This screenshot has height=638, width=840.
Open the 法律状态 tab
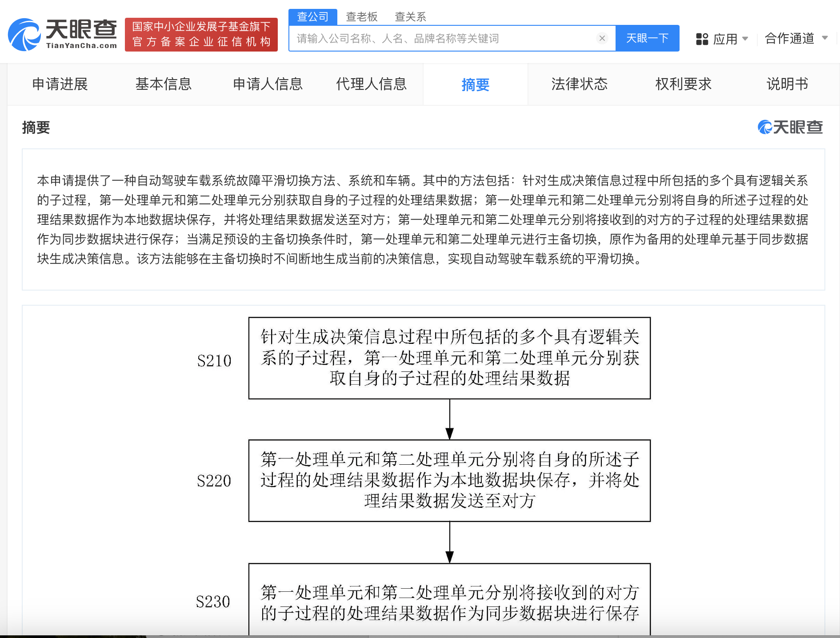tap(580, 84)
